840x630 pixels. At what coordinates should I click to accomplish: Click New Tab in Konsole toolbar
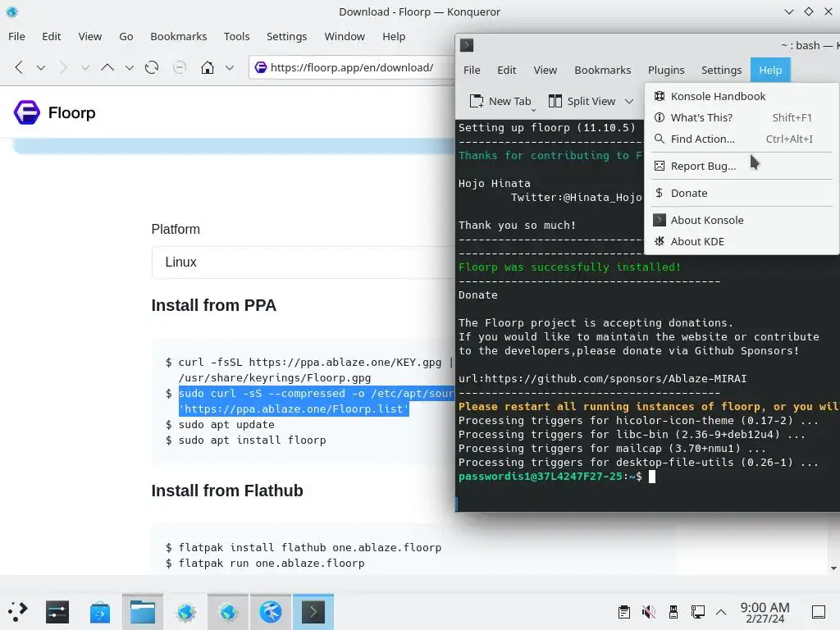(x=500, y=101)
